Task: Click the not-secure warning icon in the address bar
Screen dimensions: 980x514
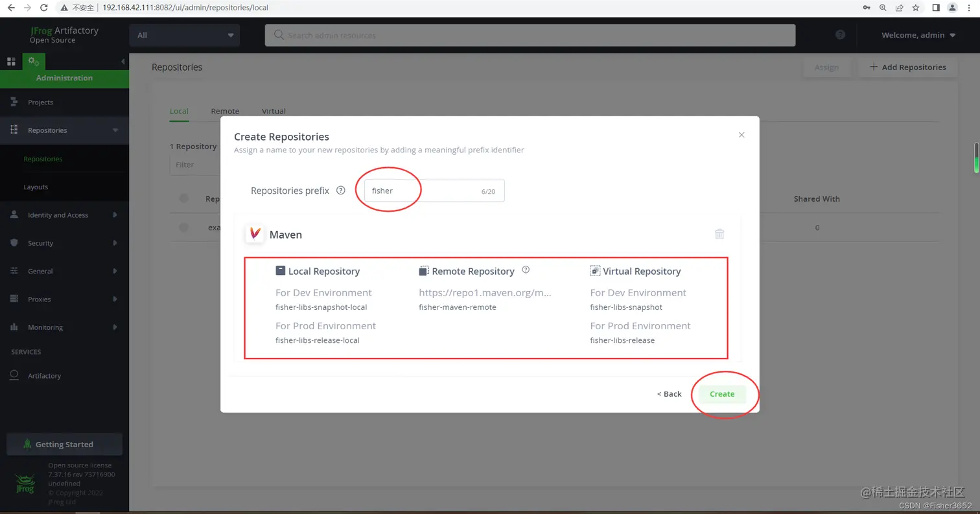Action: point(64,8)
